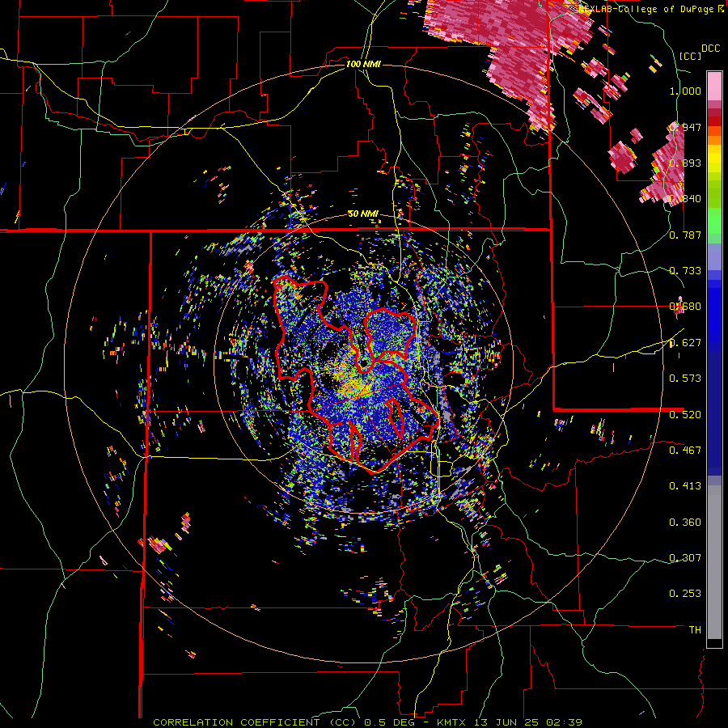Click the "02:39" timestamp in caption
This screenshot has height=728, width=728.
pos(565,722)
